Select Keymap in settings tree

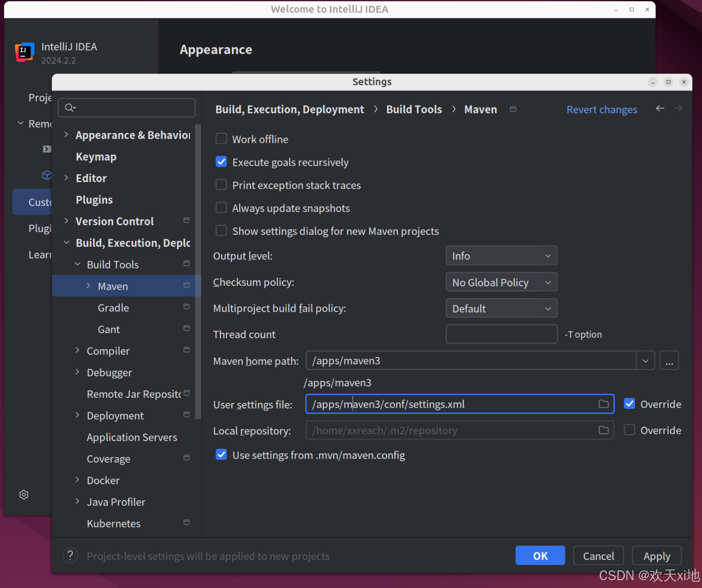click(x=96, y=157)
